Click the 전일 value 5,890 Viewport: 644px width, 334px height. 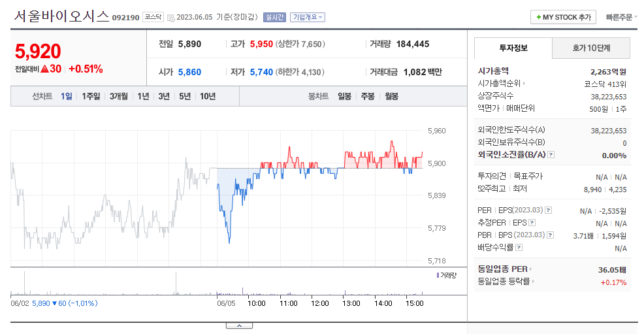click(189, 44)
